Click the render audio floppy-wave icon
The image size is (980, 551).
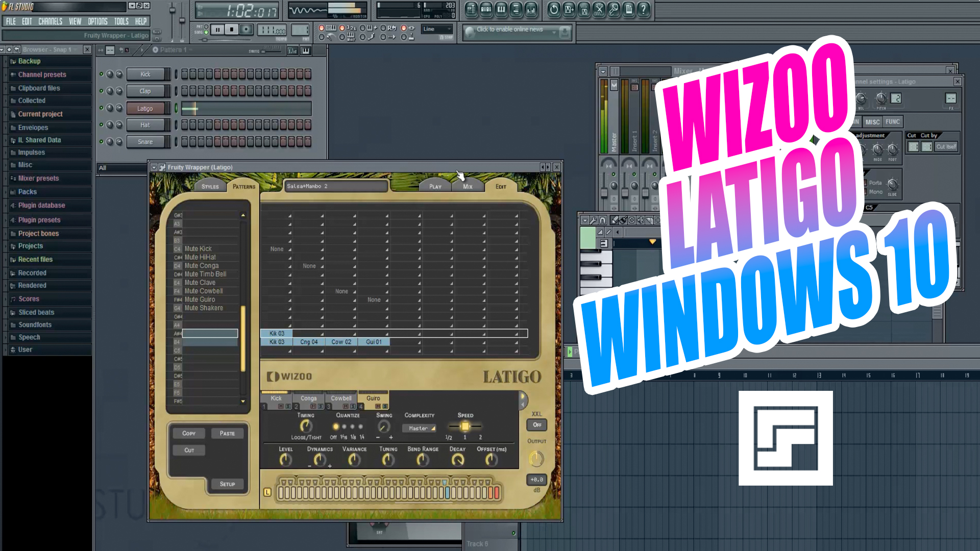[x=584, y=9]
